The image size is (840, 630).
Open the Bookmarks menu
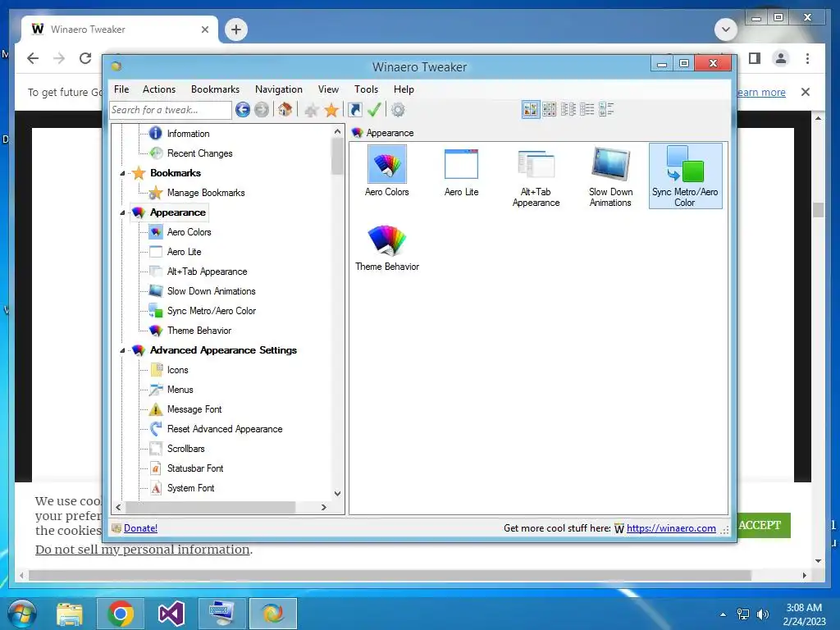(215, 89)
